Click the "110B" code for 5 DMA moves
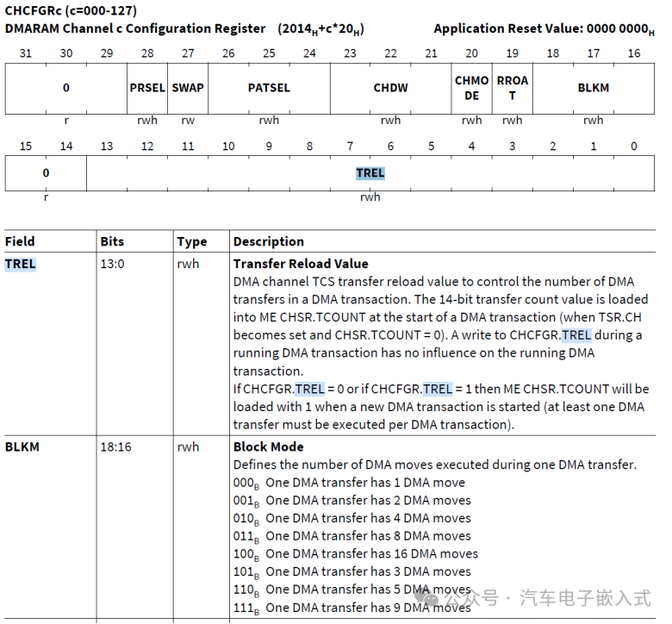The image size is (672, 624). [x=246, y=590]
